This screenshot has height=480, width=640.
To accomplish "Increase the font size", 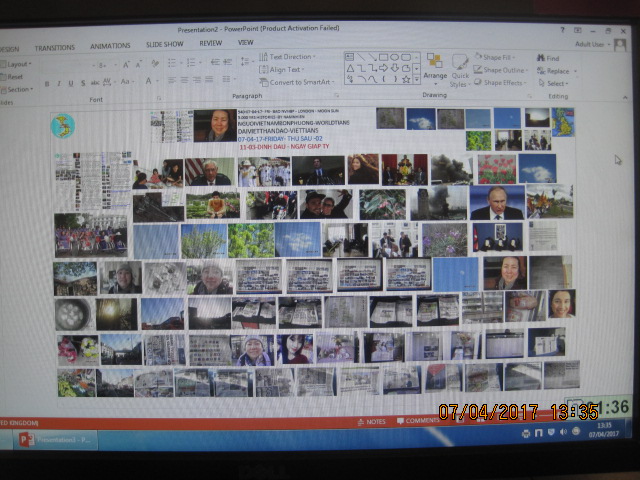I will [x=126, y=64].
